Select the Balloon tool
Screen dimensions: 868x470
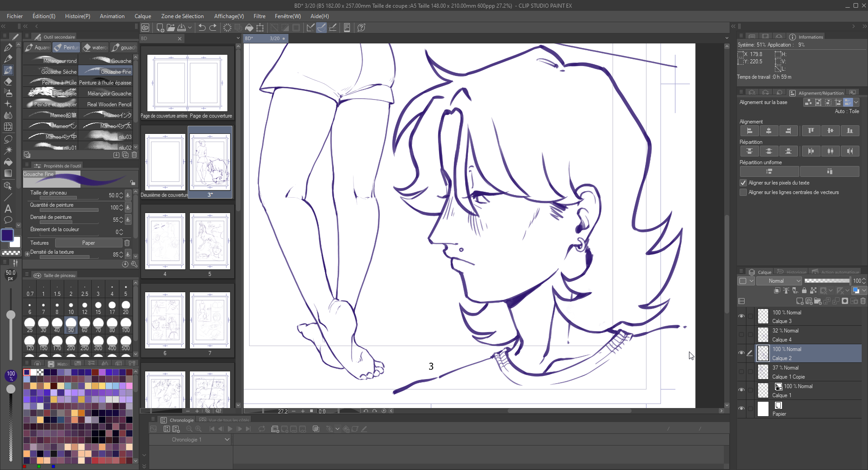point(8,220)
